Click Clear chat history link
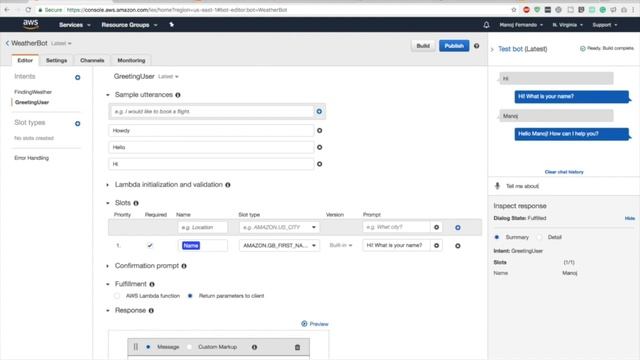Viewport: 640px width, 360px height. pyautogui.click(x=564, y=172)
